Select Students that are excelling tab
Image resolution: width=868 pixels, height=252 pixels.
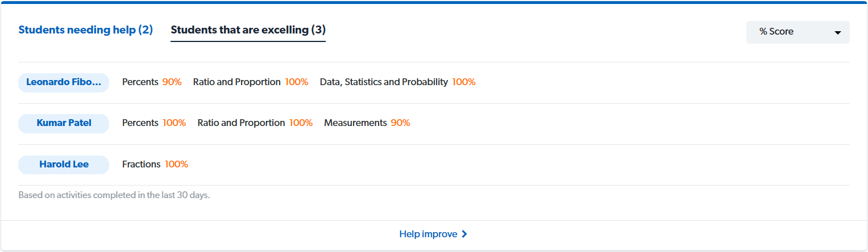[x=248, y=30]
